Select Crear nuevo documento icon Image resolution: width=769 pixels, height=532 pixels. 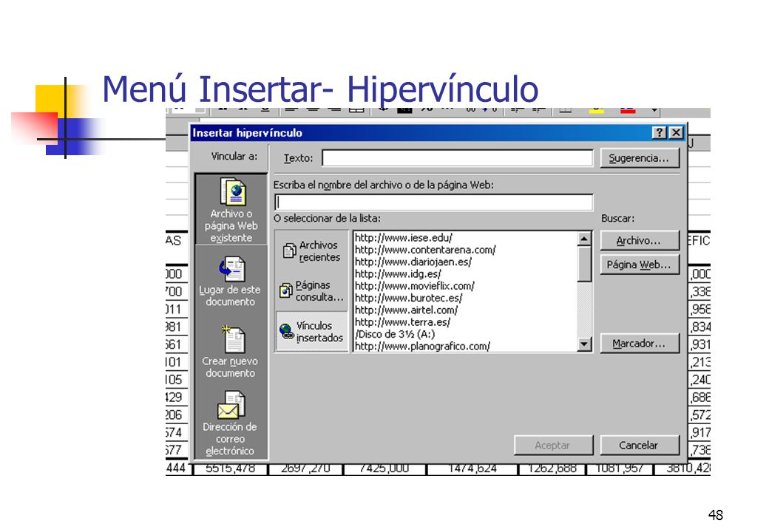point(231,352)
